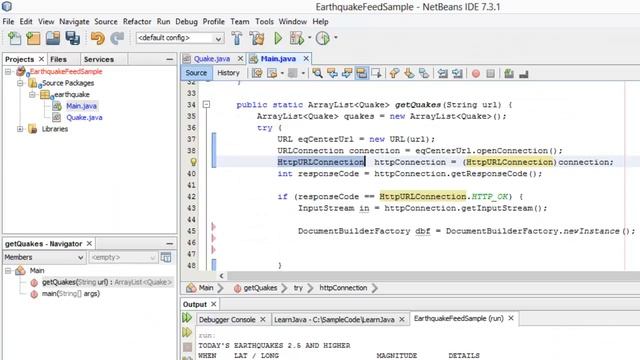Select the Source view button
Image resolution: width=640 pixels, height=360 pixels.
point(196,73)
